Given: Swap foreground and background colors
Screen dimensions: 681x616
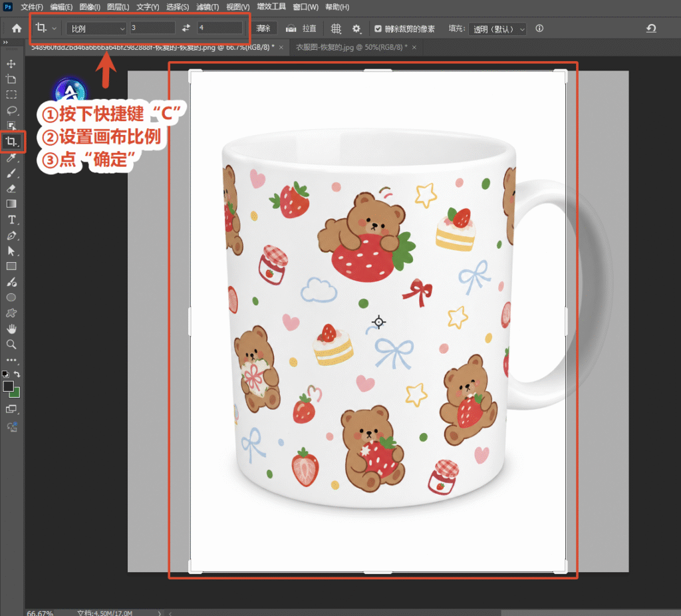Looking at the screenshot, I should pos(17,374).
